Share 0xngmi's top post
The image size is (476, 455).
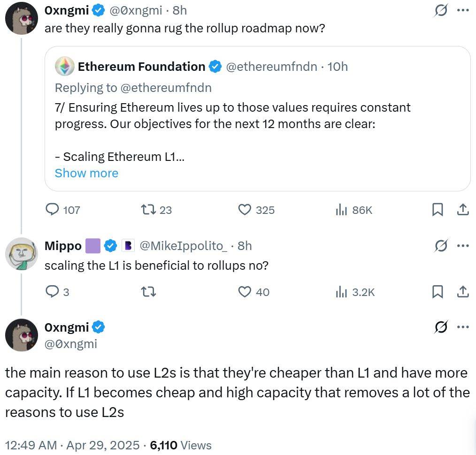(463, 210)
